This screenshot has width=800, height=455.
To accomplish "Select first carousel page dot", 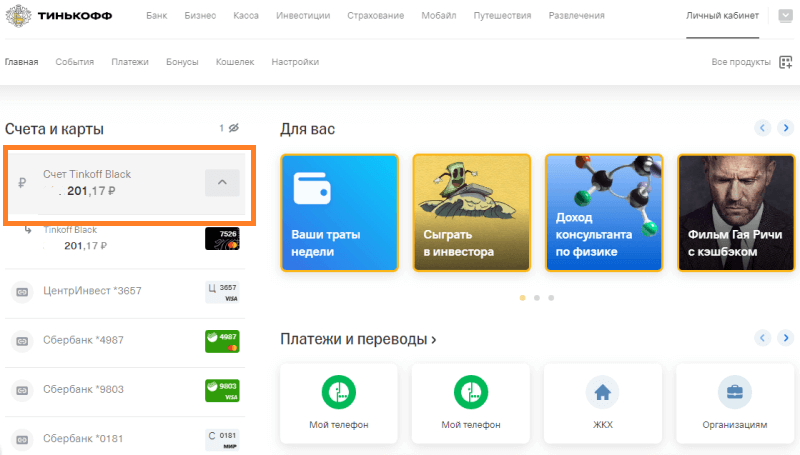I will coord(522,298).
